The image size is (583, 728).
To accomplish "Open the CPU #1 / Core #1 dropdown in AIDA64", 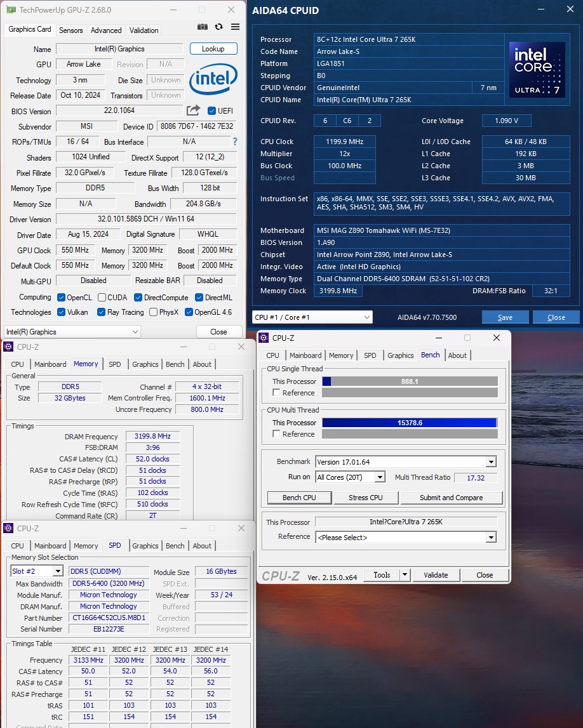I will click(312, 317).
